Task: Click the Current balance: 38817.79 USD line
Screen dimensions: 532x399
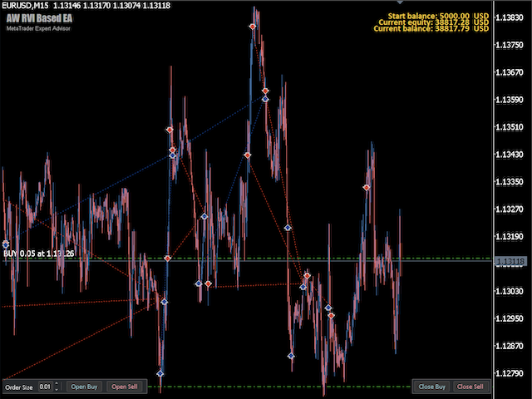Action: coord(431,28)
